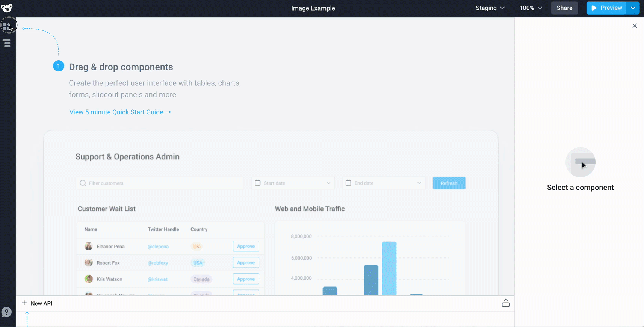This screenshot has width=644, height=327.
Task: Open the stacked layers list icon
Action: (x=7, y=43)
